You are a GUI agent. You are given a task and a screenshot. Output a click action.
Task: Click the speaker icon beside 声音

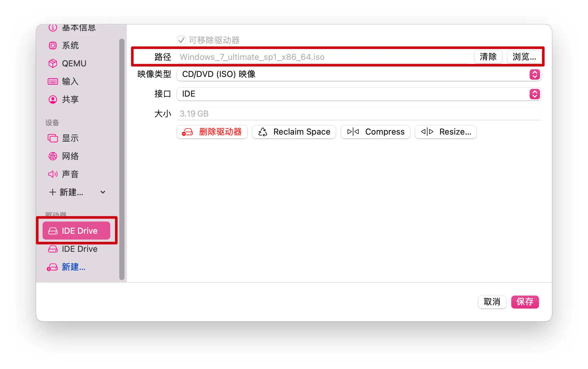[53, 174]
